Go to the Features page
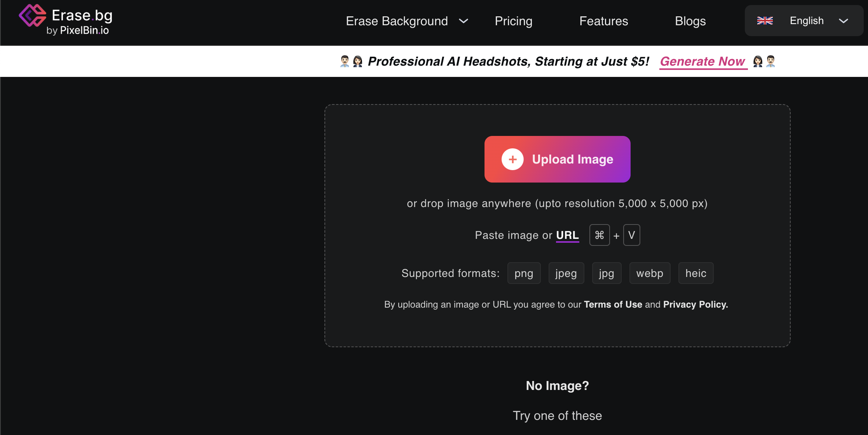 603,21
